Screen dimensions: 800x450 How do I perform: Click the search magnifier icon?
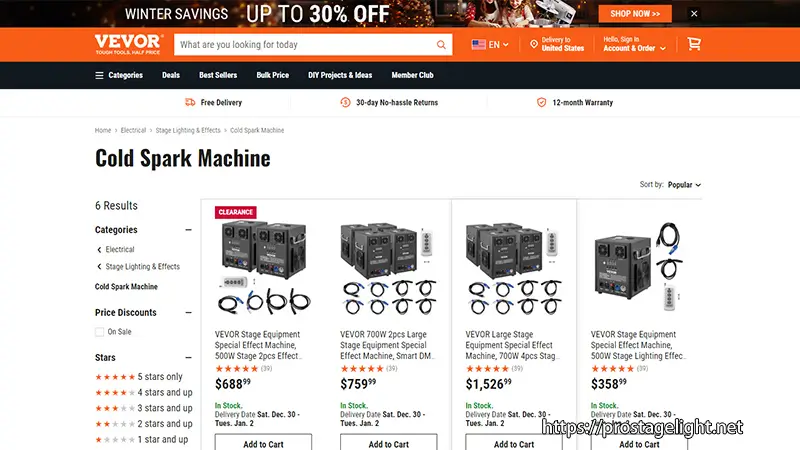[441, 45]
